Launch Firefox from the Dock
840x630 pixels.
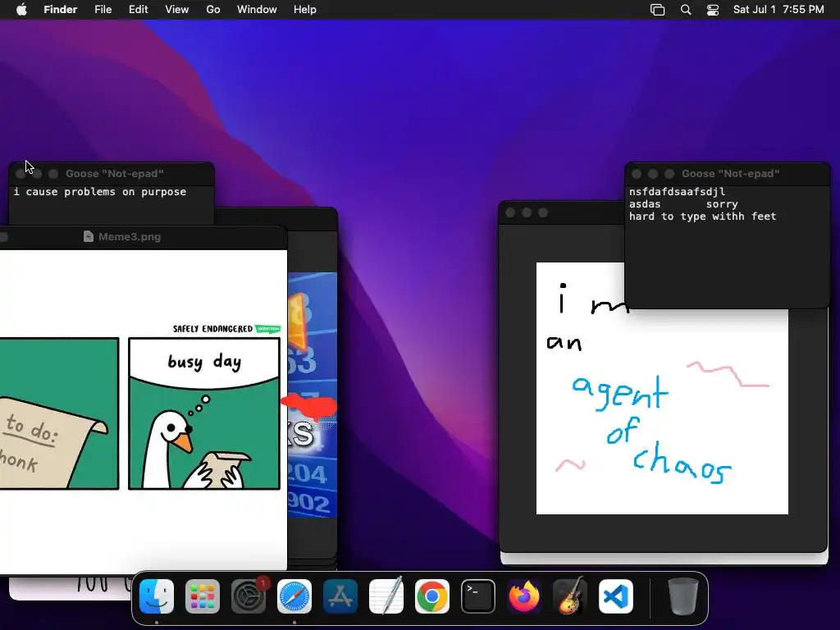tap(524, 596)
